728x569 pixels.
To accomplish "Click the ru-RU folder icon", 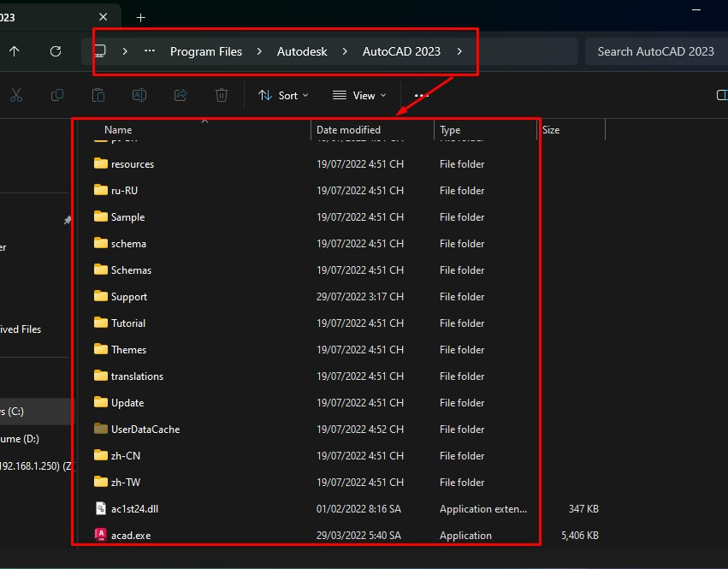I will click(x=101, y=190).
